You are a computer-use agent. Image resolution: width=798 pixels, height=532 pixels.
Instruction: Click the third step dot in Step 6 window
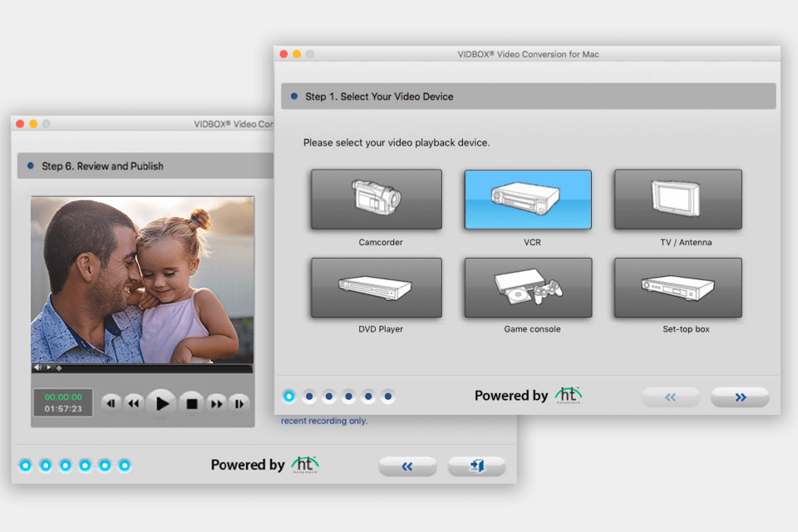point(65,465)
